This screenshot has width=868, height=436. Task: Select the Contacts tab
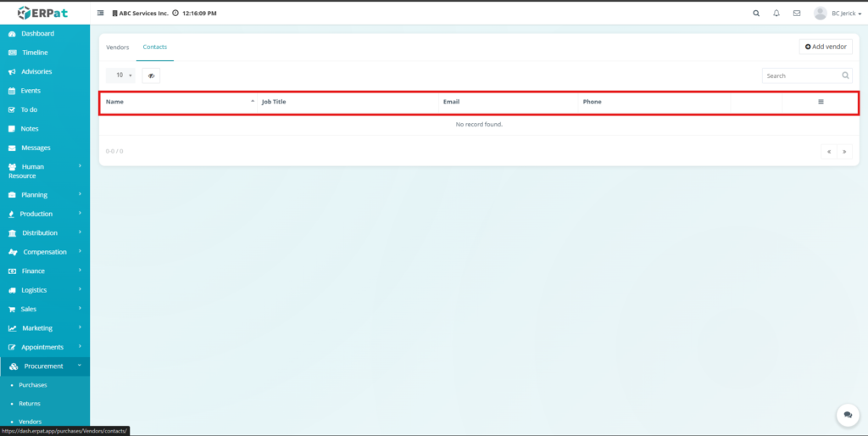155,48
